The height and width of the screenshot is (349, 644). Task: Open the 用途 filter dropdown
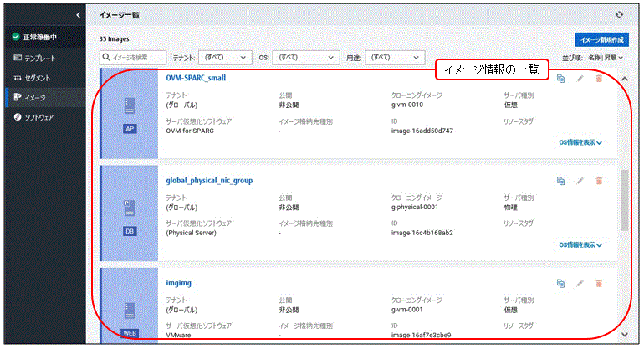[x=395, y=58]
